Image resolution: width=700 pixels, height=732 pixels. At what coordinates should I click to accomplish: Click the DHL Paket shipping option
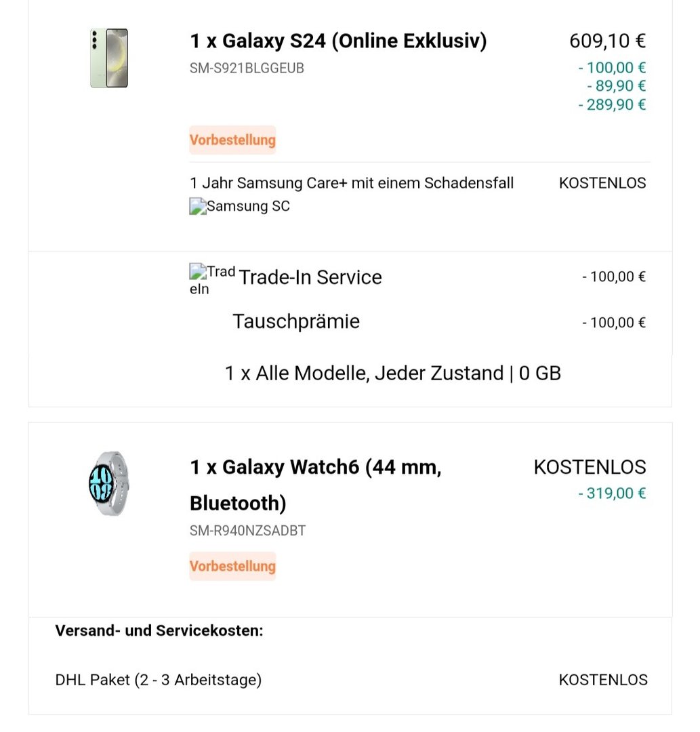click(159, 680)
